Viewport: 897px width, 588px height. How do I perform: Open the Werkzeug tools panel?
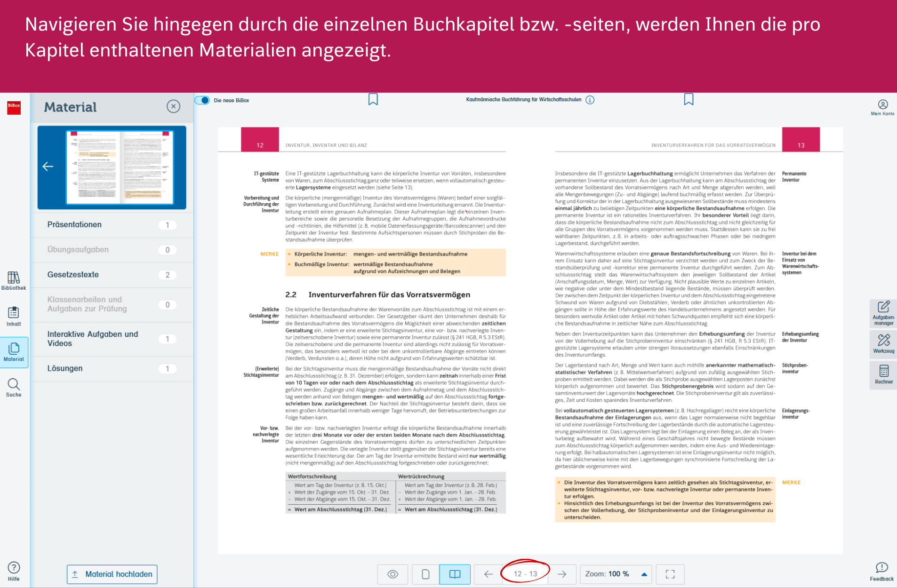pyautogui.click(x=883, y=343)
